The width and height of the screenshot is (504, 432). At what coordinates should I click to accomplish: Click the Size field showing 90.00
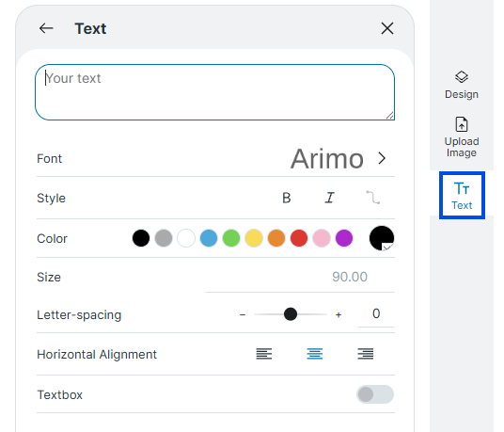click(300, 277)
